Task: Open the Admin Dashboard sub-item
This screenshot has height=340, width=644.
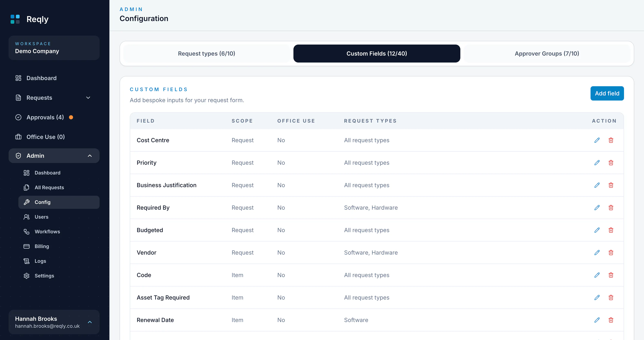Action: (59, 173)
